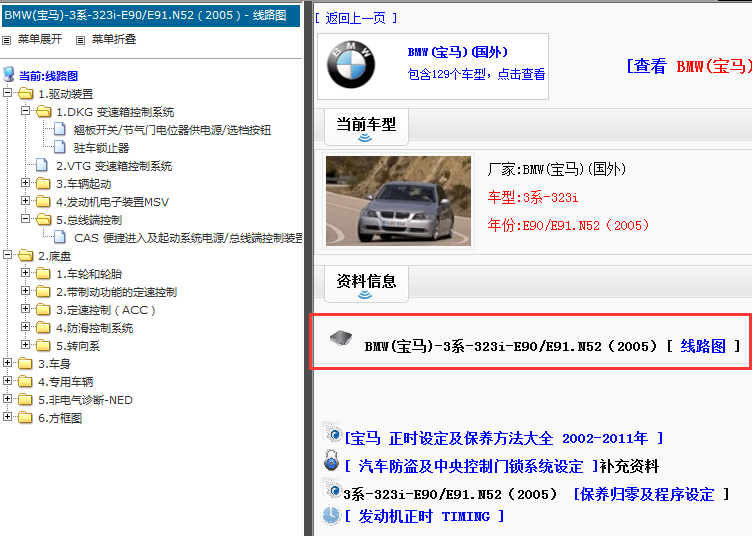This screenshot has height=536, width=752.
Task: Open 汽车防盗及中央控制门锁系统设定 link
Action: click(x=471, y=466)
